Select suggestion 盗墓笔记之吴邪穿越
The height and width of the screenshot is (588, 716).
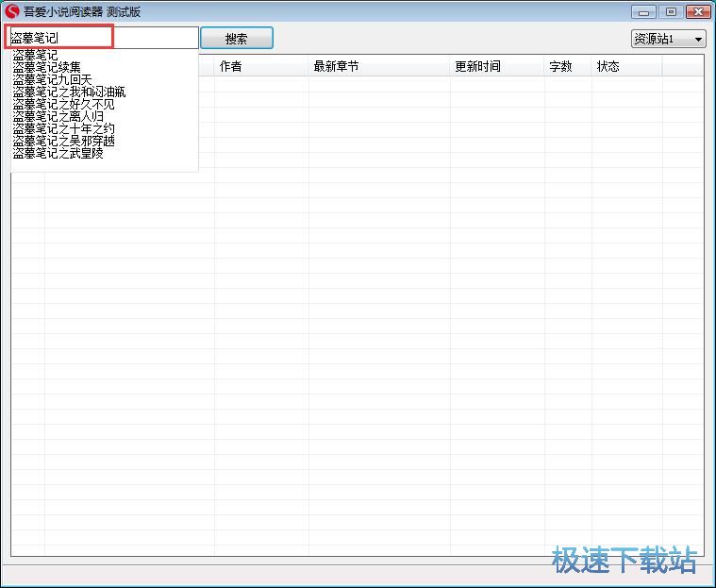(63, 142)
